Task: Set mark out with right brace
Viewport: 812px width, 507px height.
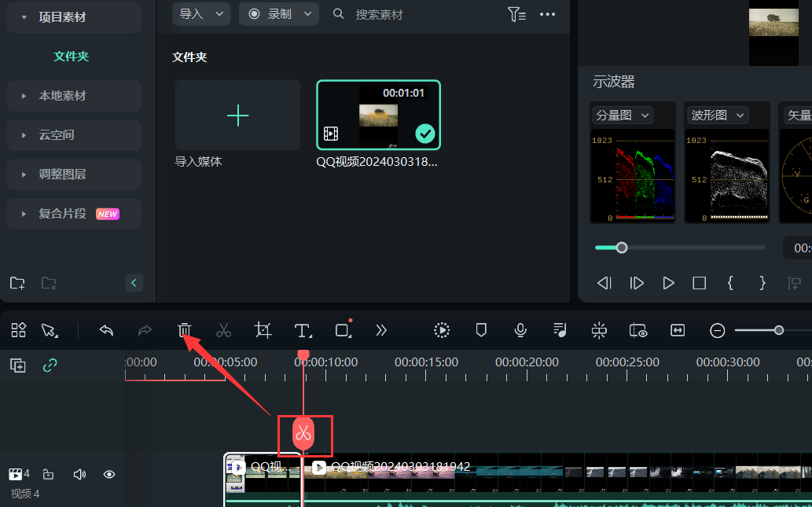Action: click(x=762, y=283)
